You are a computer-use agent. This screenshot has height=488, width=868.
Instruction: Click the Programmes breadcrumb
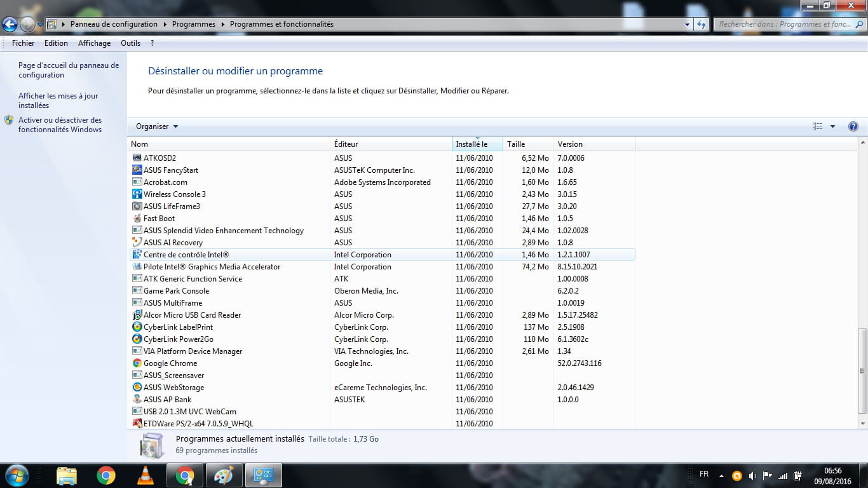(x=194, y=24)
